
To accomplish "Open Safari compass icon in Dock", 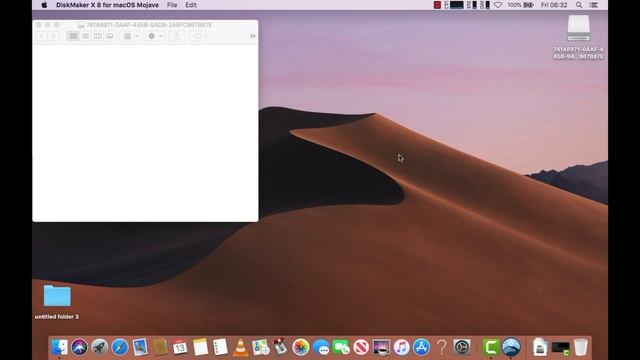I will (x=120, y=347).
